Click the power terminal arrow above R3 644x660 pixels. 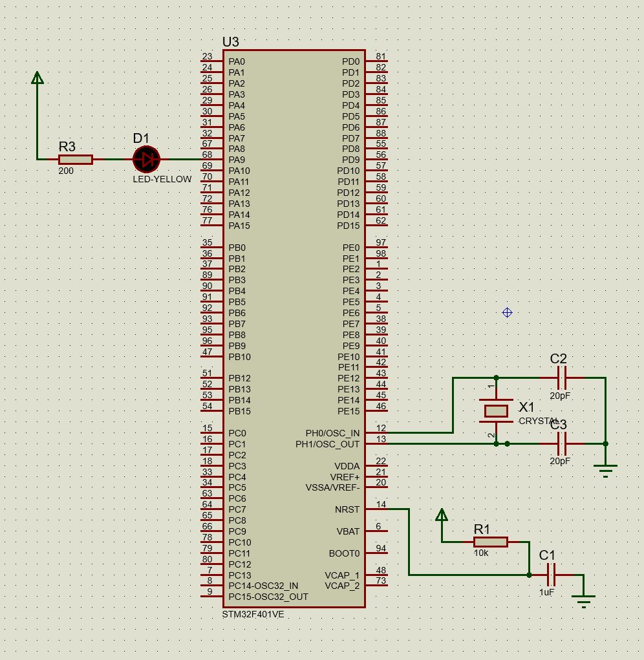click(x=38, y=78)
